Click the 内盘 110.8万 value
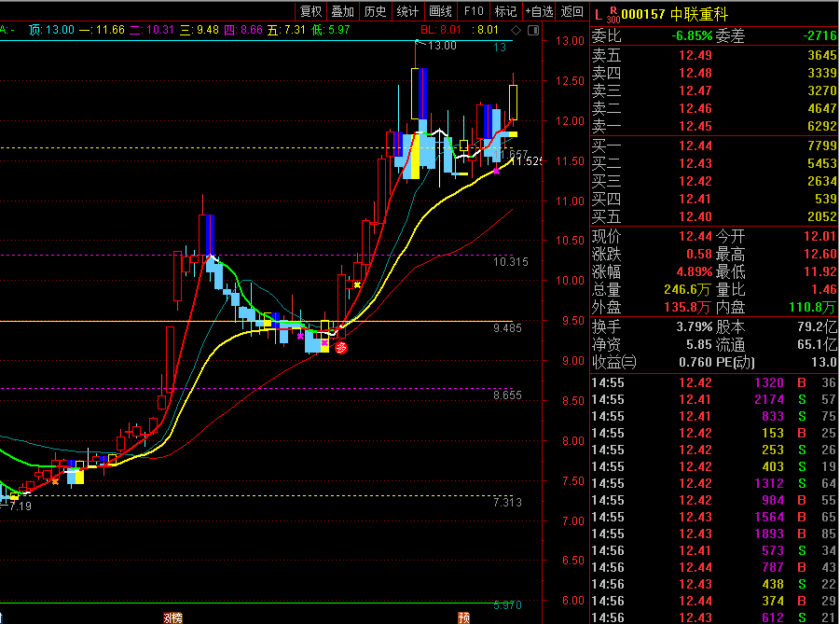Viewport: 840px width, 624px height. point(813,307)
